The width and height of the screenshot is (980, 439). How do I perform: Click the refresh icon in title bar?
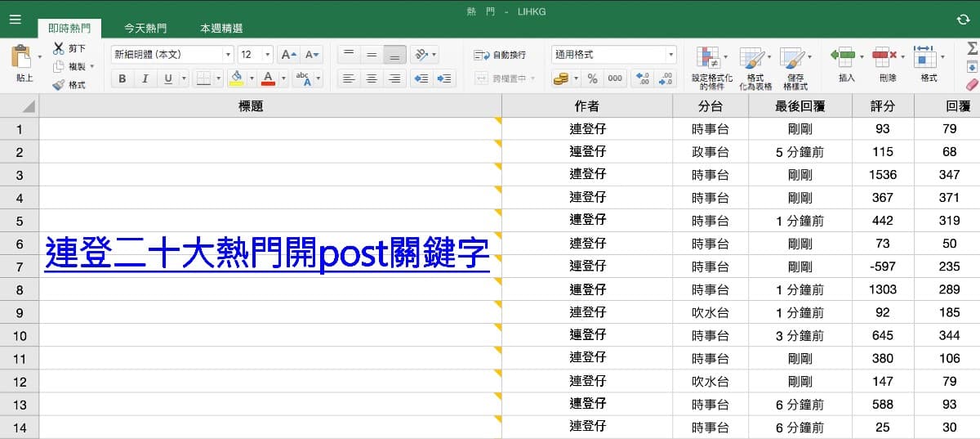coord(963,19)
